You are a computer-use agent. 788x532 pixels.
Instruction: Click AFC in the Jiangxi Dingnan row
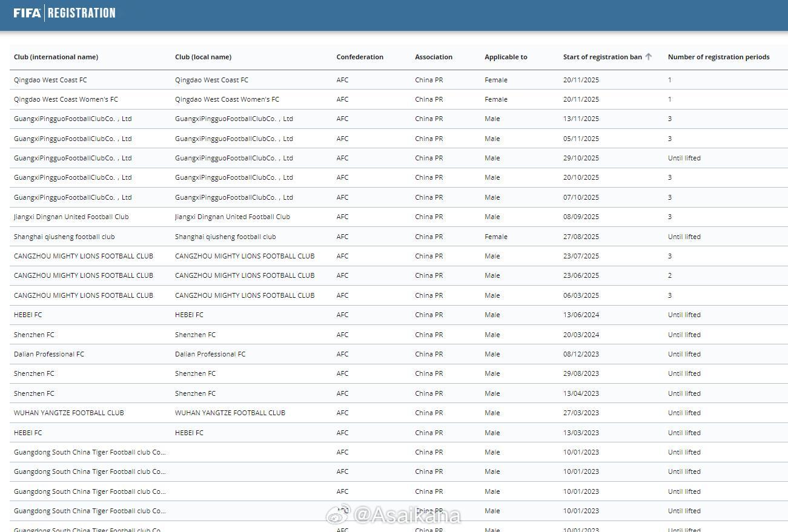click(x=343, y=217)
